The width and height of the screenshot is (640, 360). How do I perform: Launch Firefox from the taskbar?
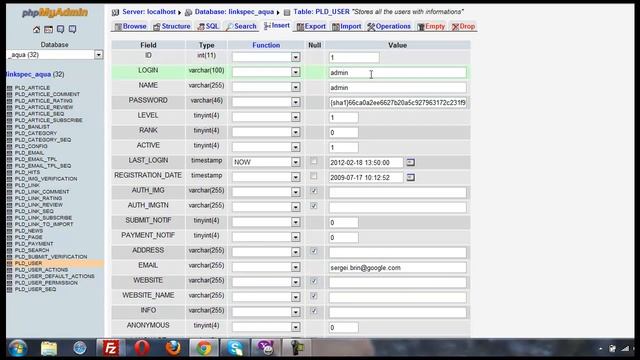173,348
